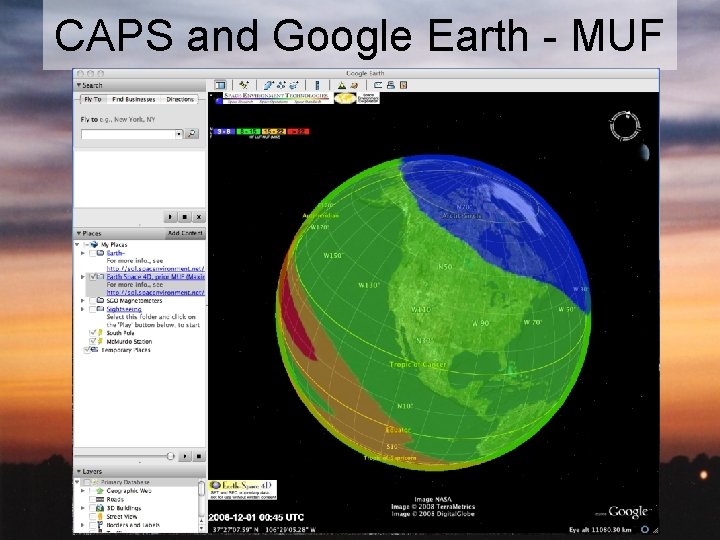Click the South Pole pushpin icon
Viewport: 720px width, 540px height.
[x=100, y=332]
